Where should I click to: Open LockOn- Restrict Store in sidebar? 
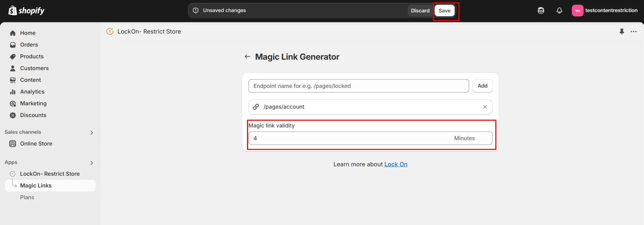[x=50, y=174]
